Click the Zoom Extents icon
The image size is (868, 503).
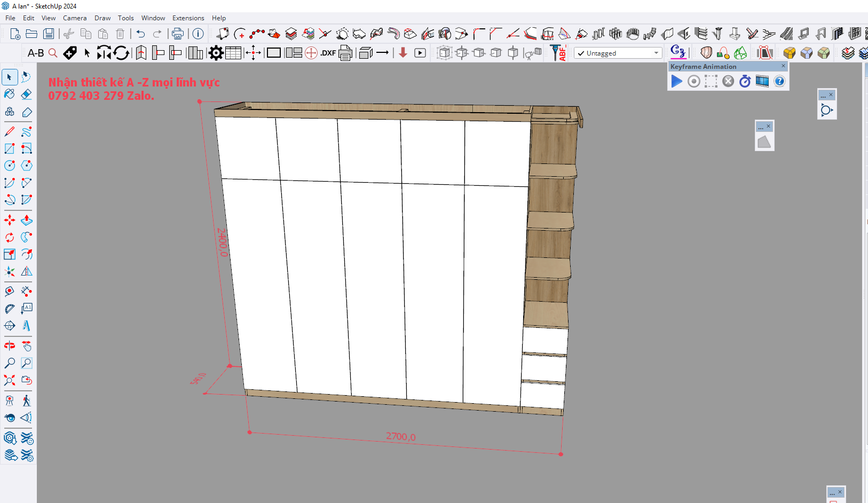10,380
